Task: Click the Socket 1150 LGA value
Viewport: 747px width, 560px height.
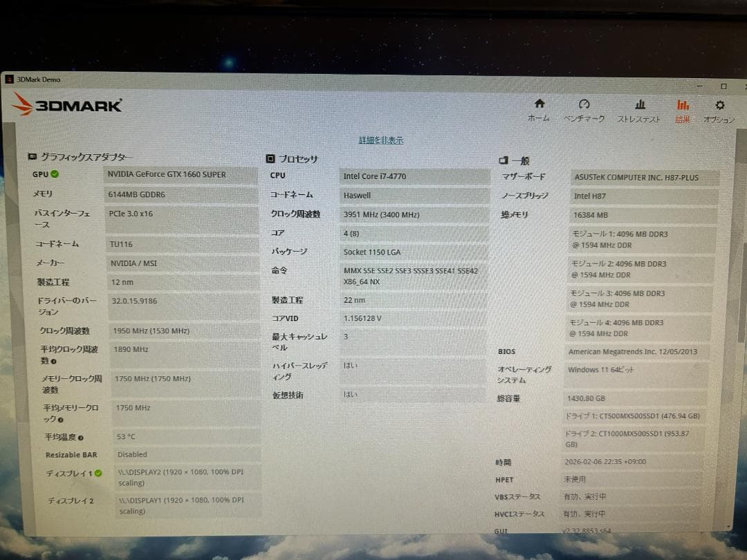Action: coord(414,252)
